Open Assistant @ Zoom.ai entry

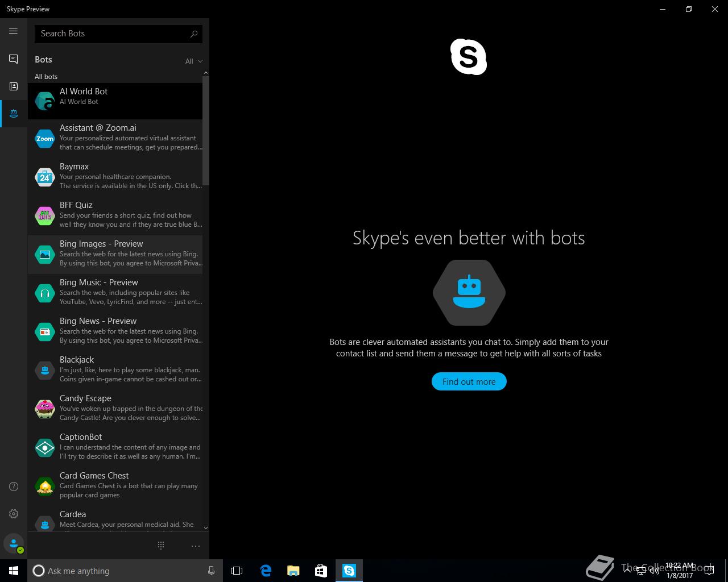[115, 139]
